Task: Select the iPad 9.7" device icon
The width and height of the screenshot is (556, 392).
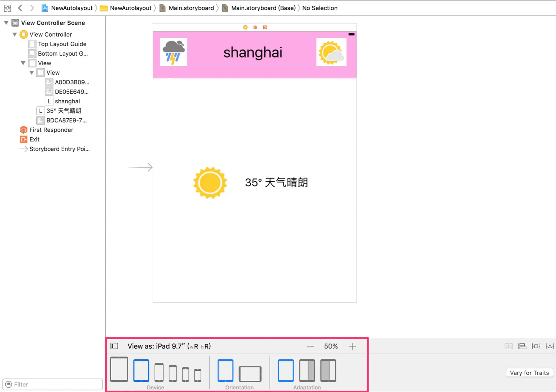Action: click(x=141, y=370)
